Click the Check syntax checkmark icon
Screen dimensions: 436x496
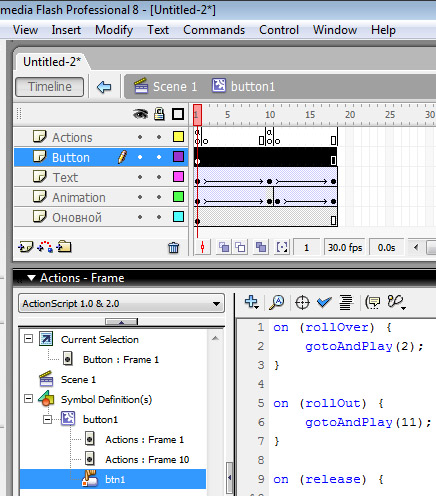click(x=324, y=302)
